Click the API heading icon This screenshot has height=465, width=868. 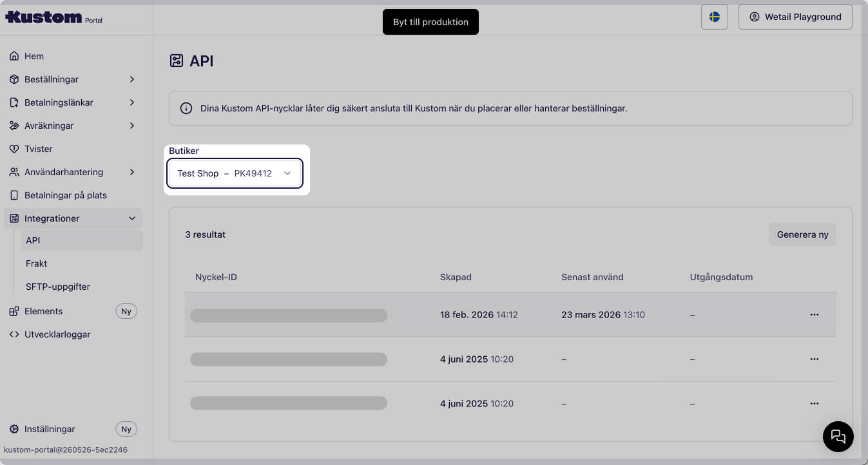coord(177,61)
